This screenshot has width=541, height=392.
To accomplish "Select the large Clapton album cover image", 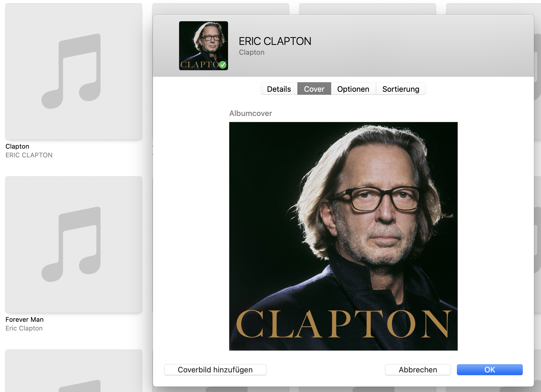I will [x=343, y=236].
